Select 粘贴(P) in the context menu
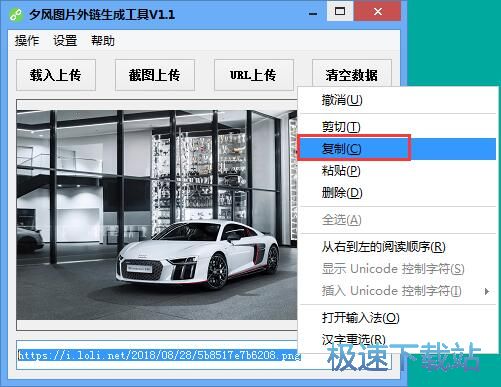The image size is (501, 387). (x=397, y=171)
